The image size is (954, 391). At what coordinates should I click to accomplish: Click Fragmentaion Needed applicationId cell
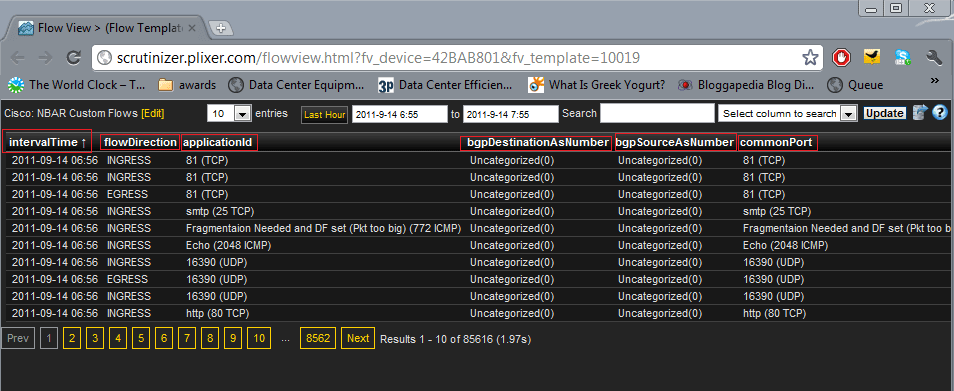click(323, 229)
